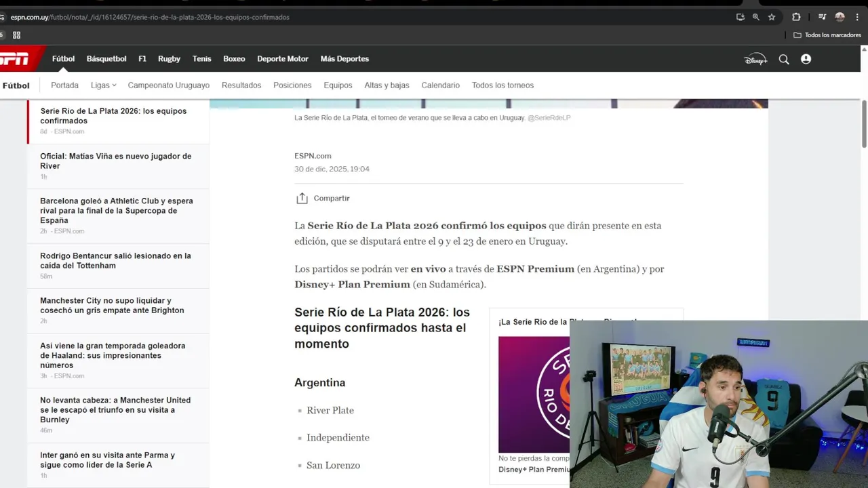
Task: Open the Altas y bajas tab
Action: click(x=387, y=85)
